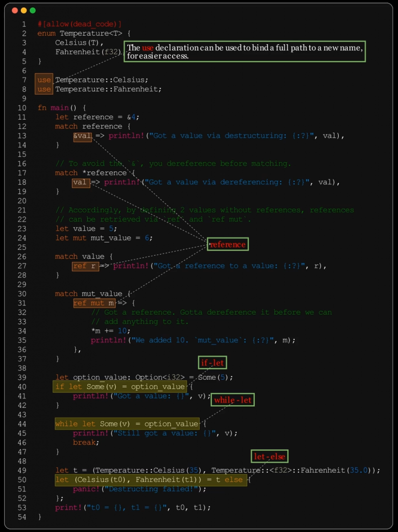
Task: Click the highlighted "ref r" pattern
Action: [85, 266]
